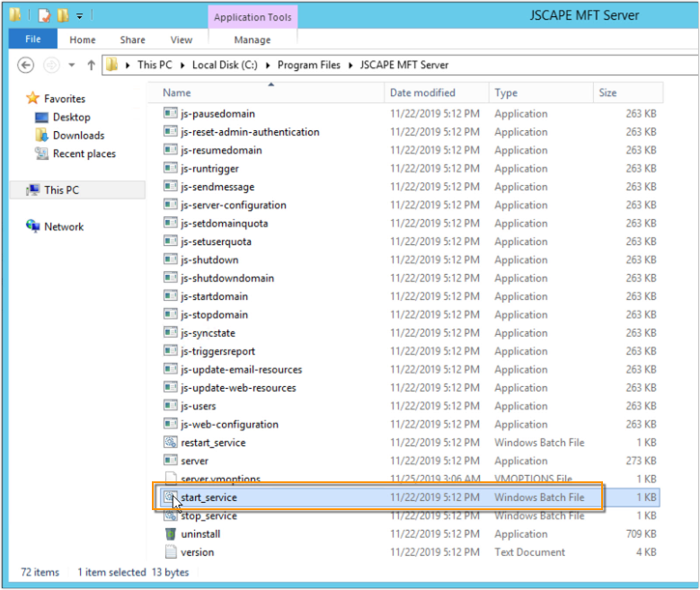This screenshot has width=700, height=590.
Task: Click the js-resumedomain file icon
Action: tap(170, 149)
